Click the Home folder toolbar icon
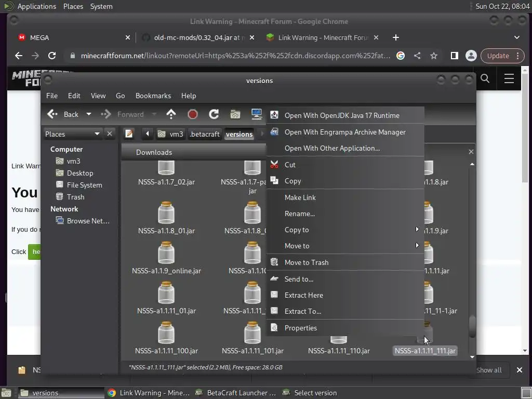This screenshot has width=532, height=399. click(235, 114)
